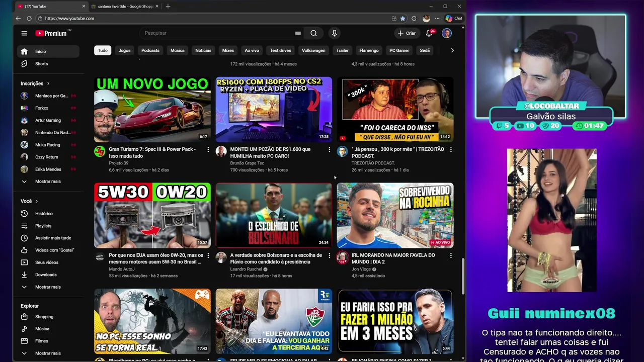Open the Copilot Chat button
644x362 pixels.
pyautogui.click(x=454, y=18)
